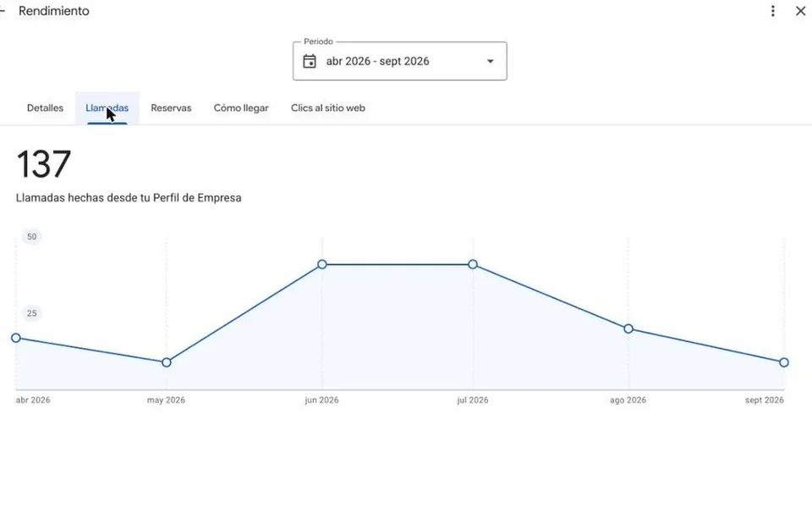The height and width of the screenshot is (508, 812).
Task: Click the back arrow beside Rendimiento
Action: [x=2, y=10]
